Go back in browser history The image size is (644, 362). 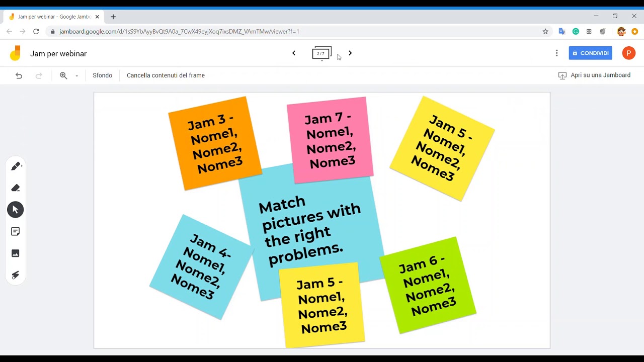tap(9, 31)
